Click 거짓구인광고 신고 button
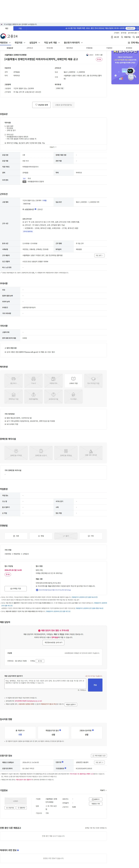Screen dimensions: 139x868 click(x=99, y=756)
